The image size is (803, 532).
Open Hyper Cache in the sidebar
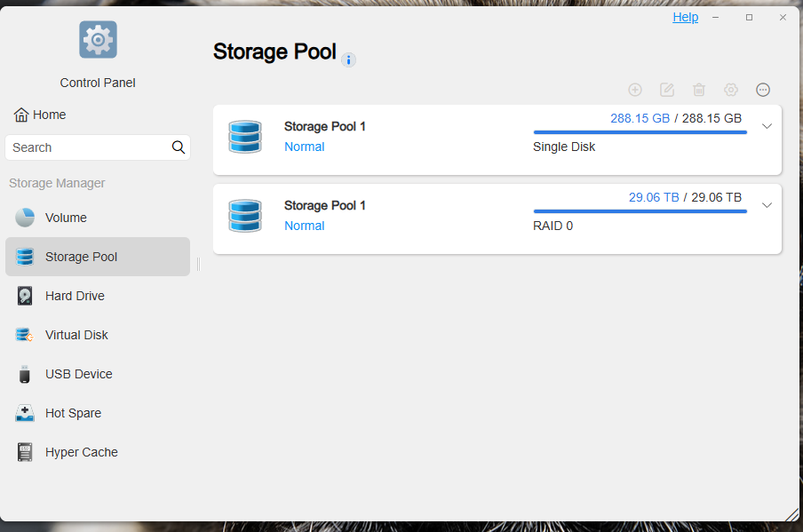point(82,452)
